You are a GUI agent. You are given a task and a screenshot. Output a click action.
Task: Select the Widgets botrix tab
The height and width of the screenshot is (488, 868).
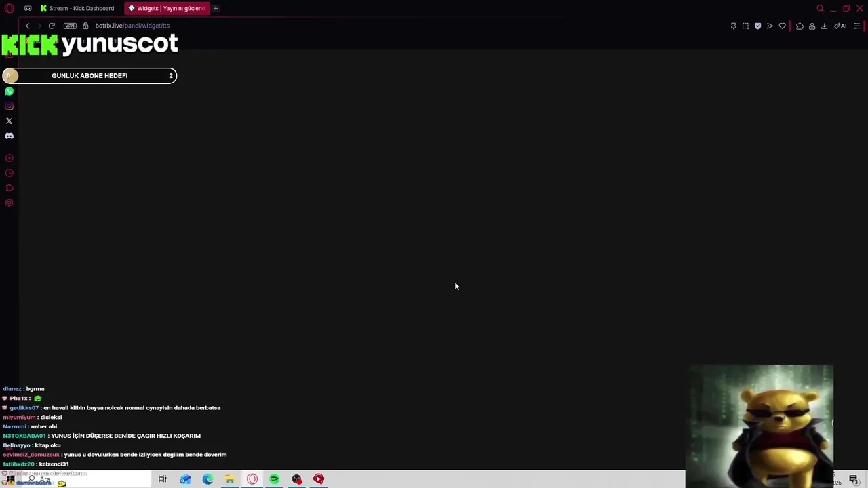(167, 8)
